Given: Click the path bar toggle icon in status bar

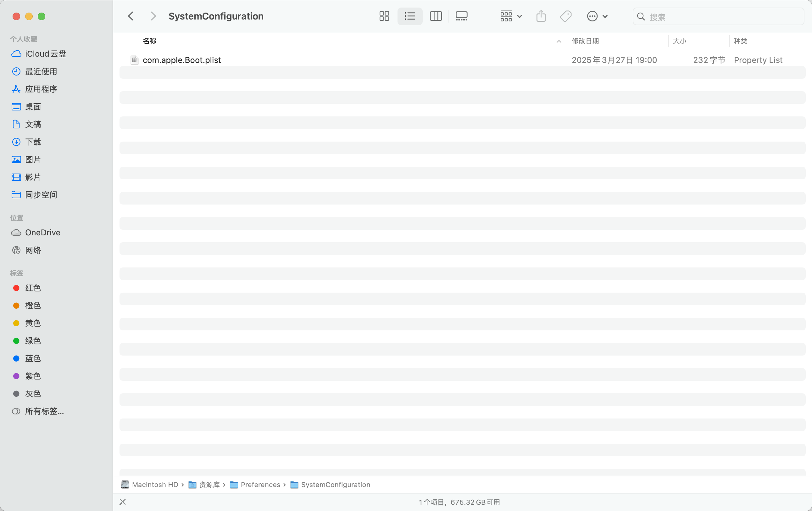Looking at the screenshot, I should pos(122,502).
